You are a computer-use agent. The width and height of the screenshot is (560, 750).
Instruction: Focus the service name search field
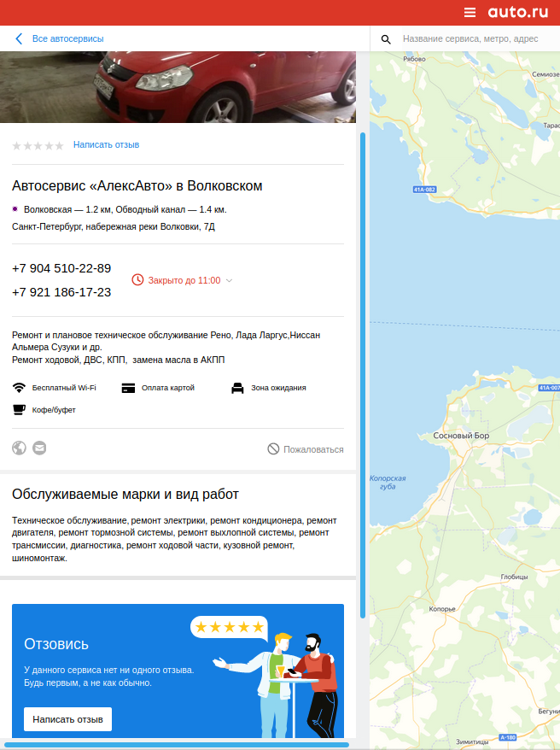pyautogui.click(x=470, y=38)
